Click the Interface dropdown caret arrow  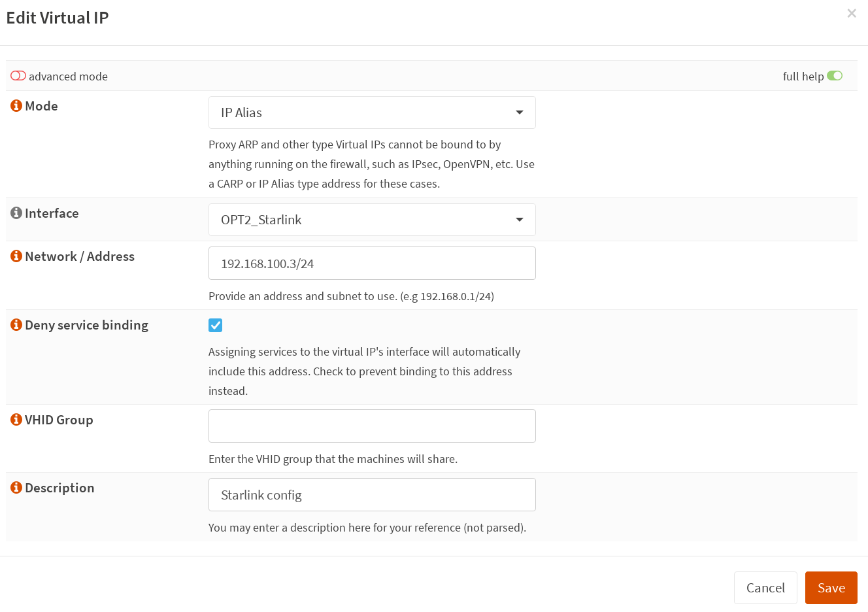(x=519, y=220)
